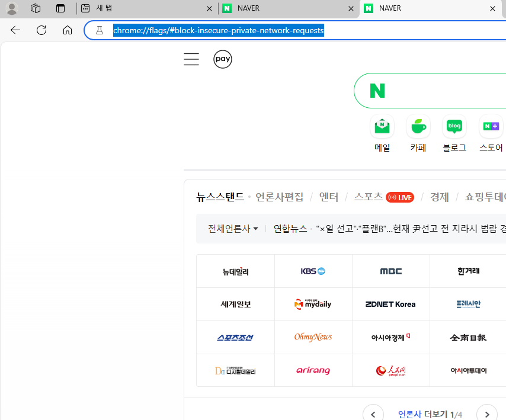Click the flask icon in address bar
Image resolution: width=506 pixels, height=420 pixels.
click(100, 30)
